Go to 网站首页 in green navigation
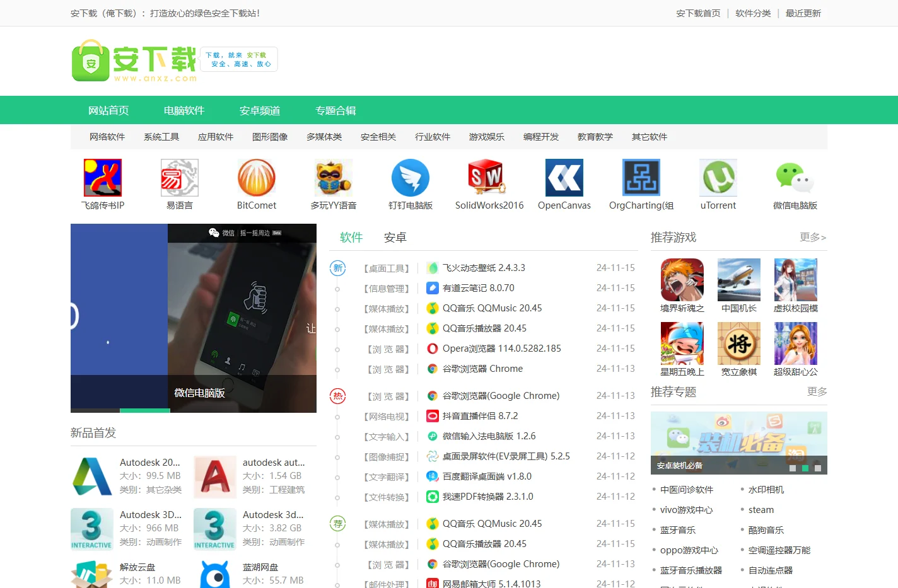Image resolution: width=898 pixels, height=588 pixels. (108, 110)
